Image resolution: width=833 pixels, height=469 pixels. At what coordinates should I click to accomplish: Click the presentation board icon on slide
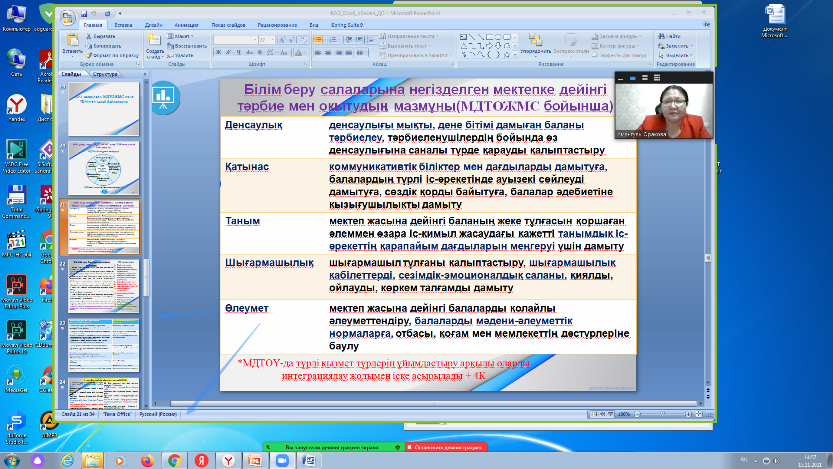163,93
